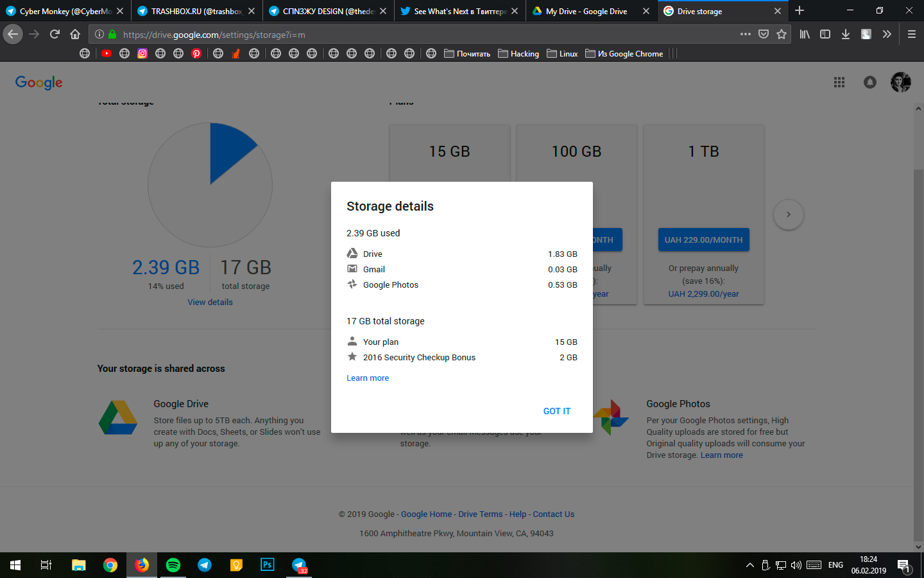Screen dimensions: 924x578
Task: Open the taskbar clock and date
Action: click(x=869, y=565)
